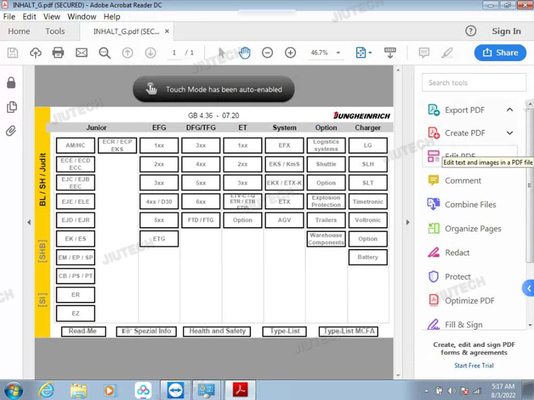Open the Windows Start button
The height and width of the screenshot is (400, 534).
pos(13,390)
